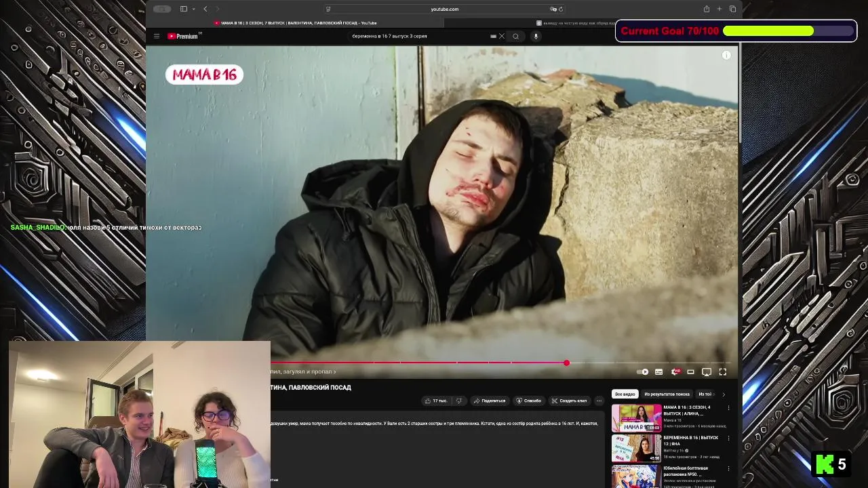The height and width of the screenshot is (488, 868).
Task: Open sidebar tab-group dropdown arrow
Action: tap(193, 9)
